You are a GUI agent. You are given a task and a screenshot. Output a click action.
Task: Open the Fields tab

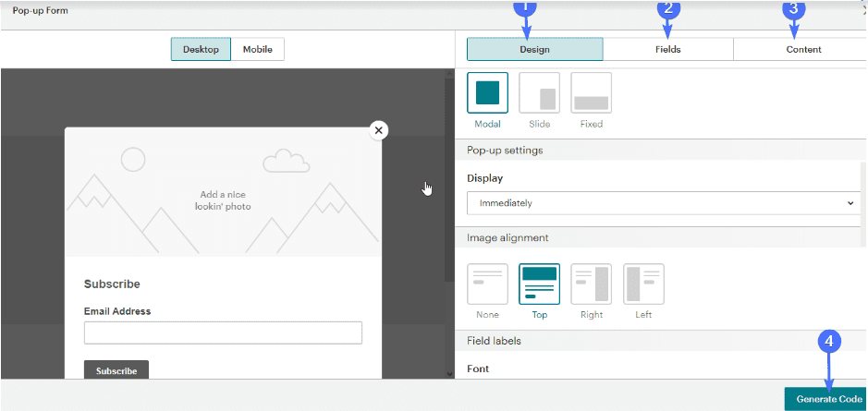tap(668, 49)
